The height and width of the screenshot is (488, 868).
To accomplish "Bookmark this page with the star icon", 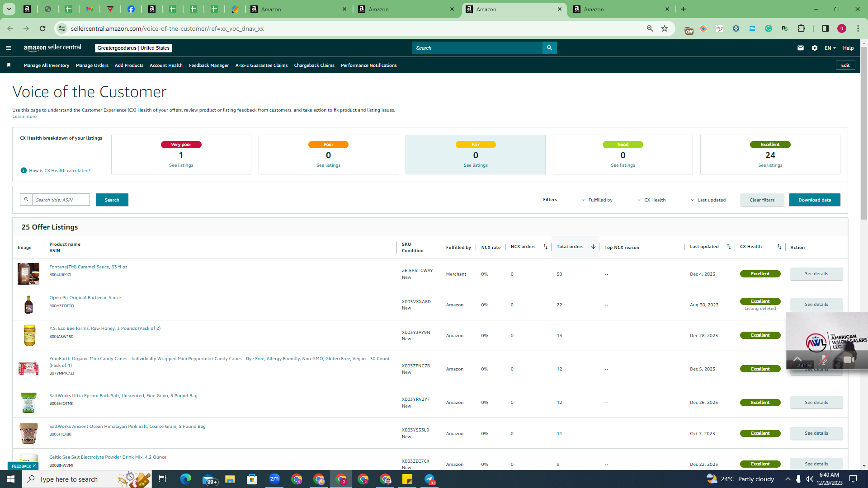I will (664, 28).
